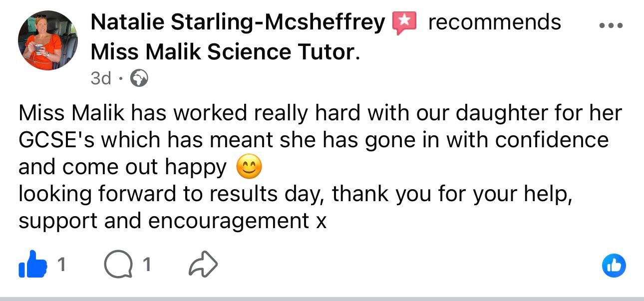Open Natalie Starling-Mcsheffrey's profile name link
This screenshot has width=644, height=301.
point(239,22)
